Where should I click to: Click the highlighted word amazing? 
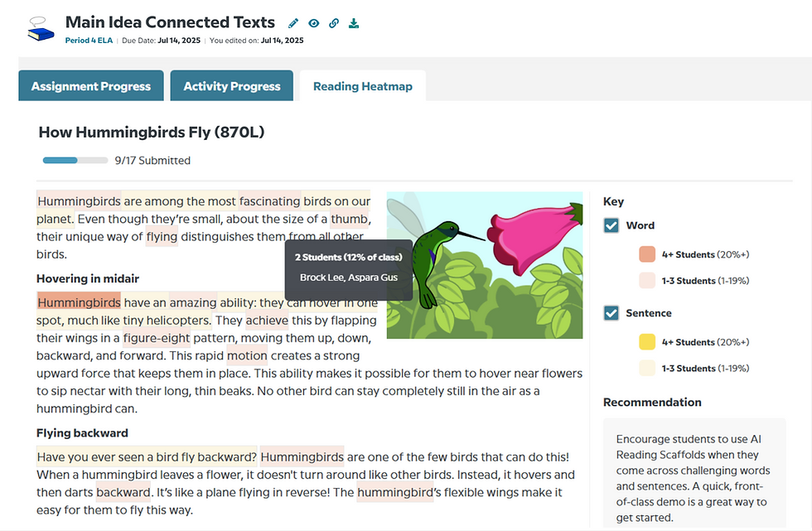[192, 302]
